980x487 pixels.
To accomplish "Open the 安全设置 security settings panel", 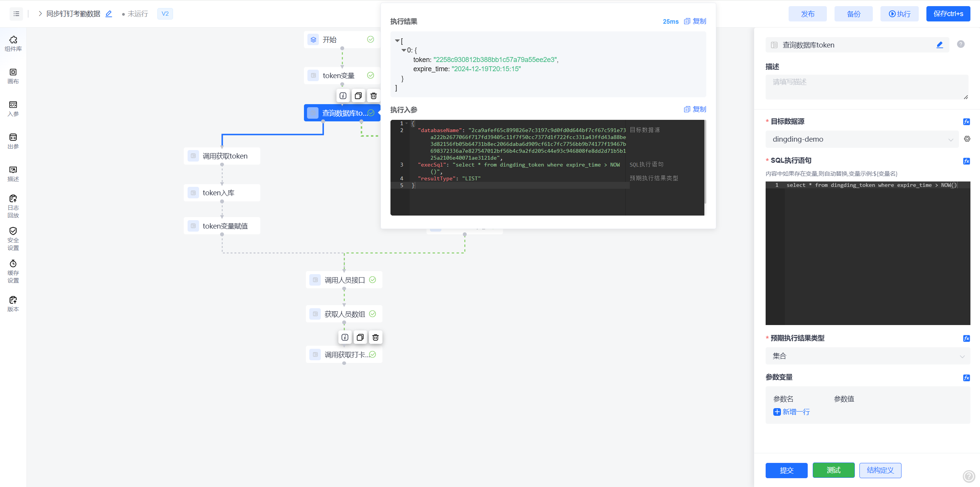I will (x=13, y=239).
